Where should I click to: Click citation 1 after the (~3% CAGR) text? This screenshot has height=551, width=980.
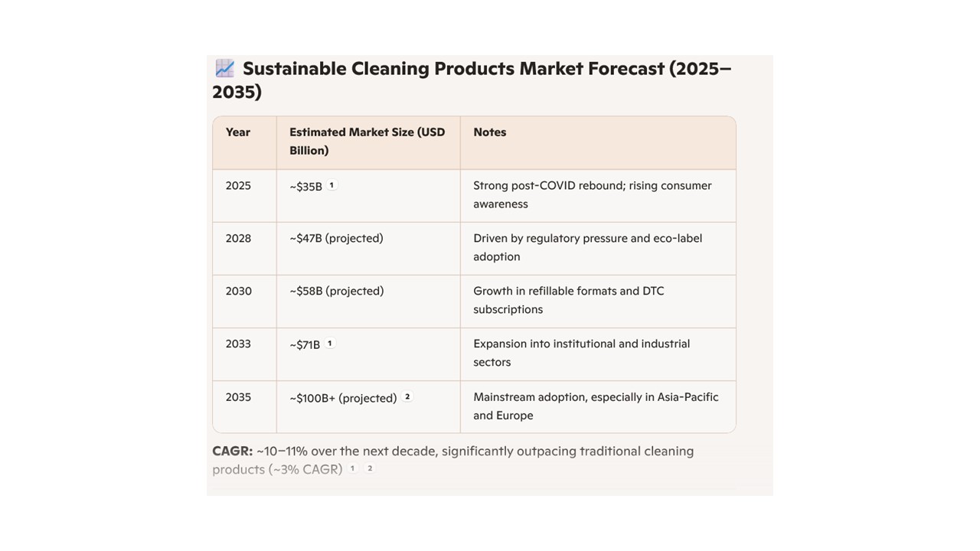point(353,468)
